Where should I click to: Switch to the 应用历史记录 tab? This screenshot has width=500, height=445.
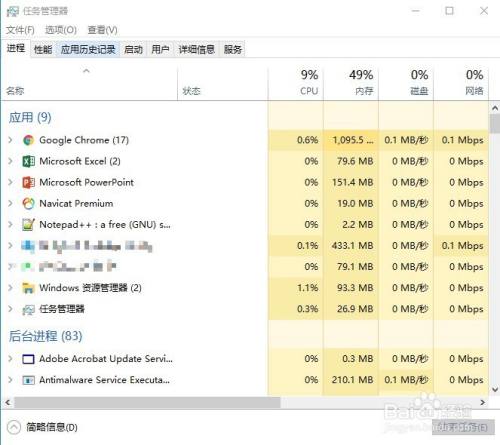pyautogui.click(x=88, y=50)
